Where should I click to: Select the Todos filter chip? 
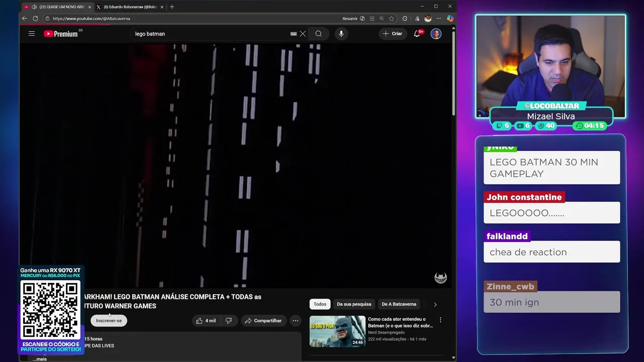320,304
